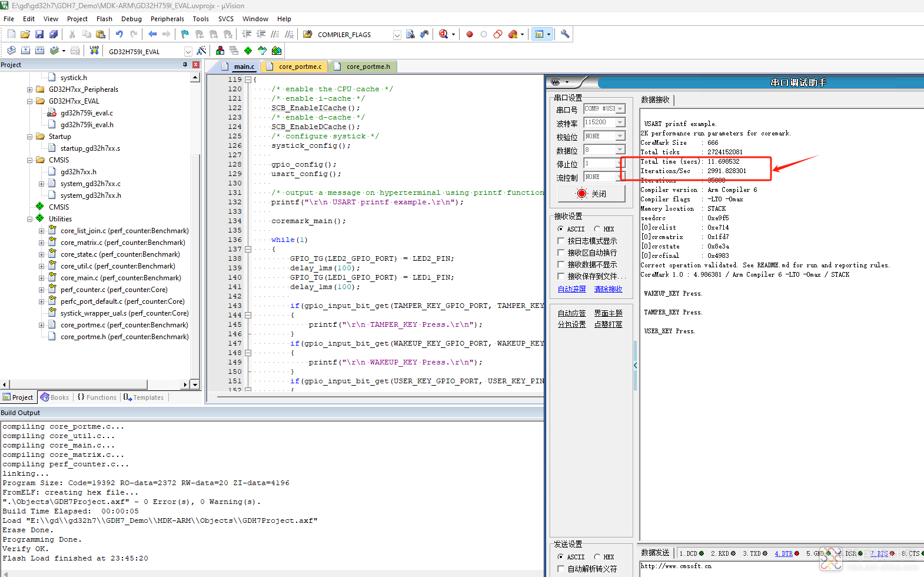Insert a breakpoint with the red circle icon
The width and height of the screenshot is (924, 577).
coord(470,35)
